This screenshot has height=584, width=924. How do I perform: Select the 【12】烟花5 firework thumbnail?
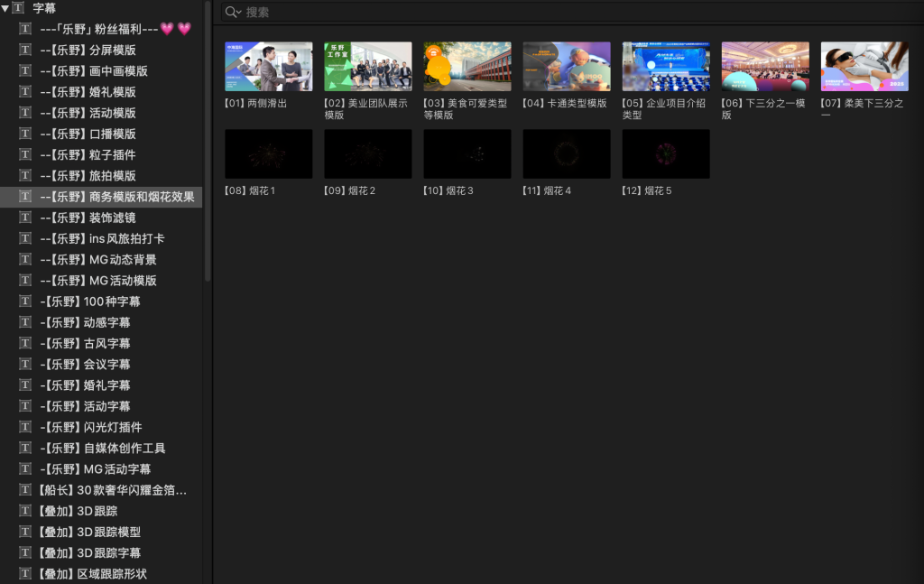666,153
